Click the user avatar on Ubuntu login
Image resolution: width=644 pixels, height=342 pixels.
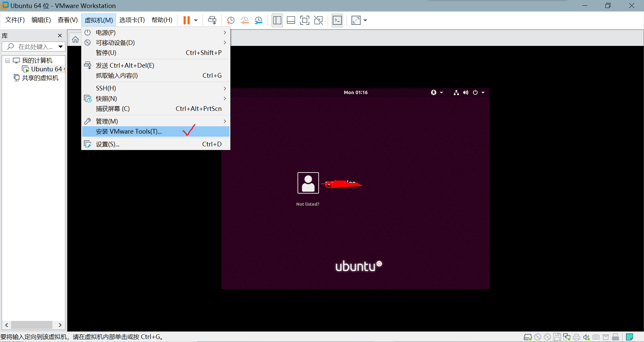pos(308,183)
